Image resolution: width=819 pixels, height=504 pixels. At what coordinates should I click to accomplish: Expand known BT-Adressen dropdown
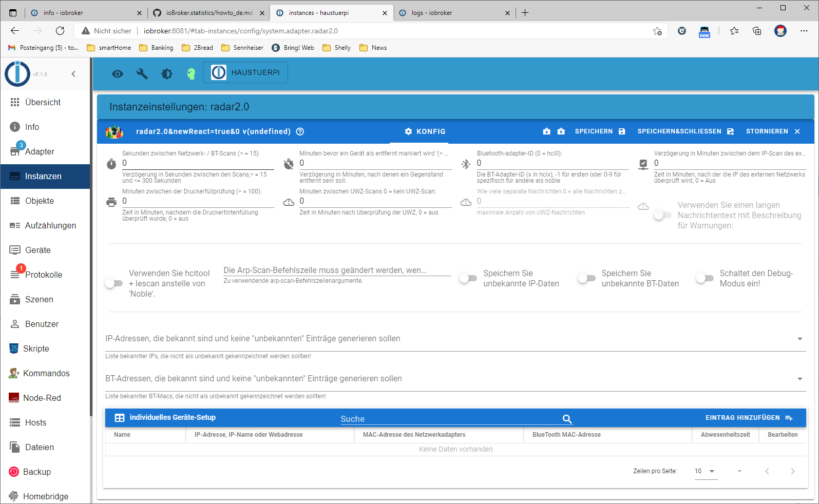pyautogui.click(x=455, y=379)
